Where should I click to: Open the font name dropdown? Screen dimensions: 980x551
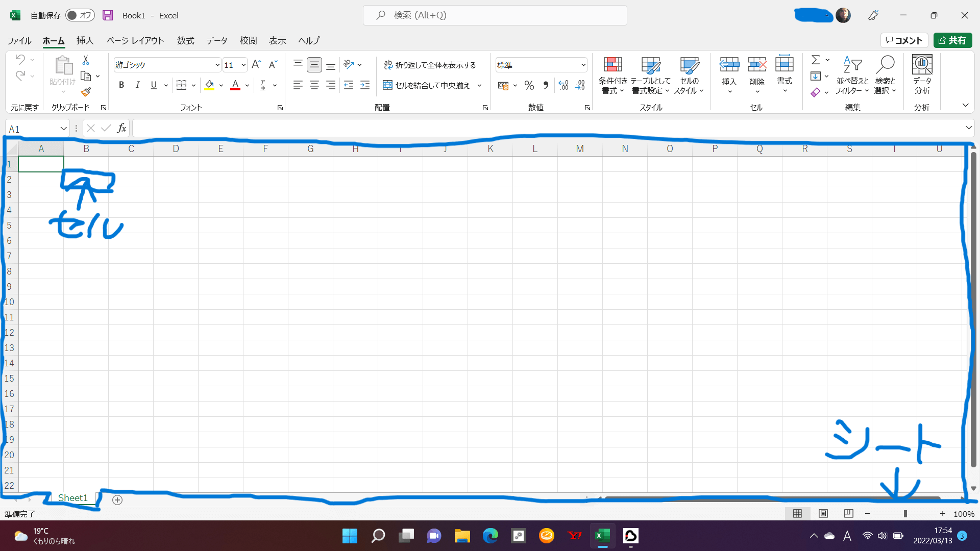click(x=217, y=65)
